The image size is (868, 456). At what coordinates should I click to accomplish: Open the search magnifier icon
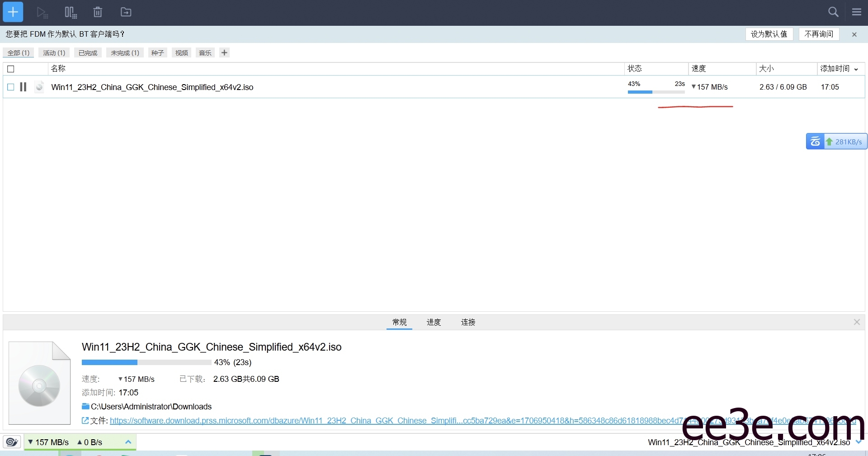point(833,12)
